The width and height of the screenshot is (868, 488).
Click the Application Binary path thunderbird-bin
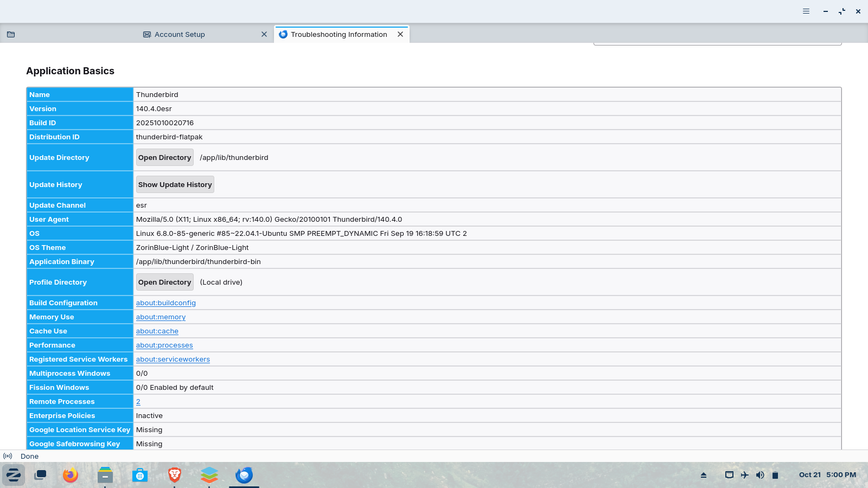pyautogui.click(x=199, y=262)
